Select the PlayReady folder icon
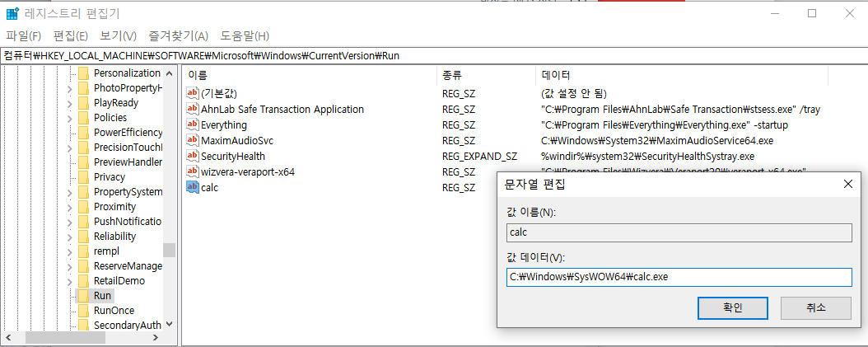The image size is (868, 347). tap(84, 103)
